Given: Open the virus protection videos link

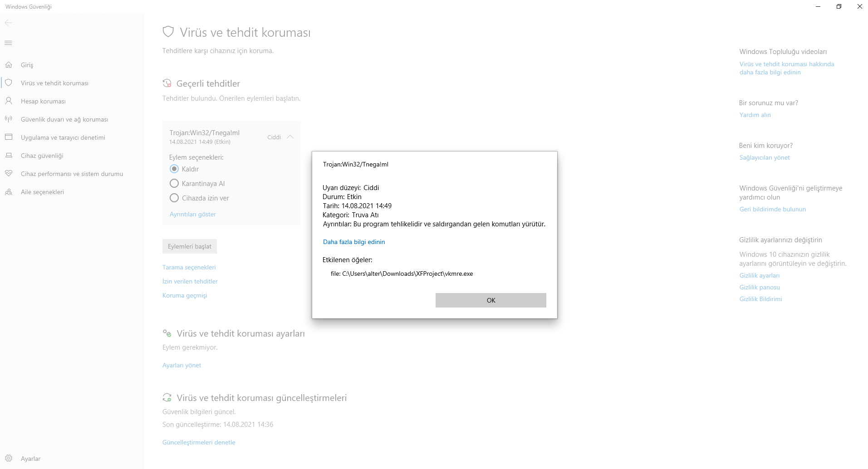Looking at the screenshot, I should [787, 68].
